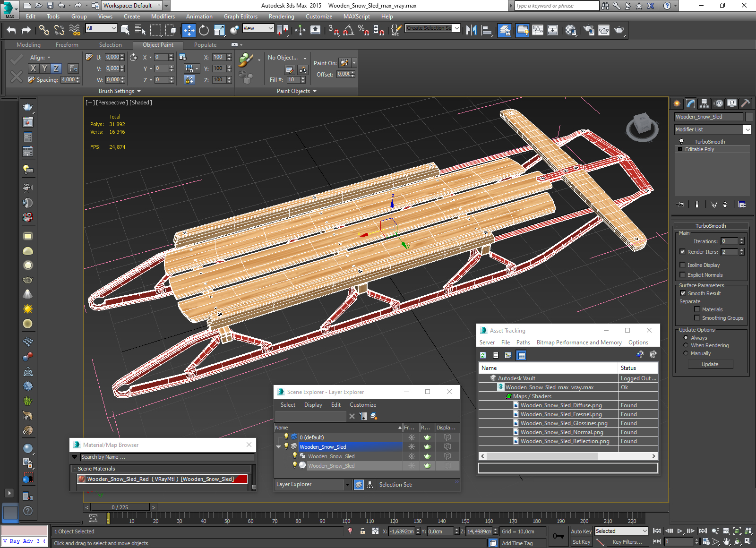Toggle selection lock padlock in status bar
Screen dimensions: 756x548
tap(362, 531)
